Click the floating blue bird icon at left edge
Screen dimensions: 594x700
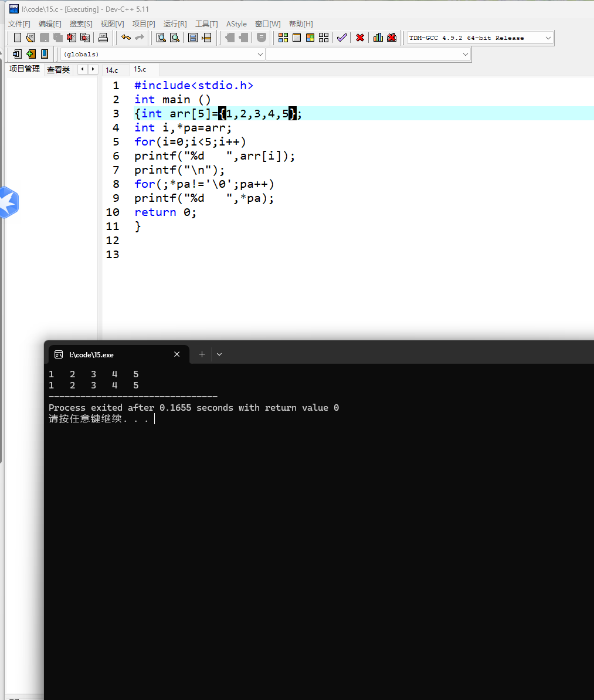tap(8, 202)
